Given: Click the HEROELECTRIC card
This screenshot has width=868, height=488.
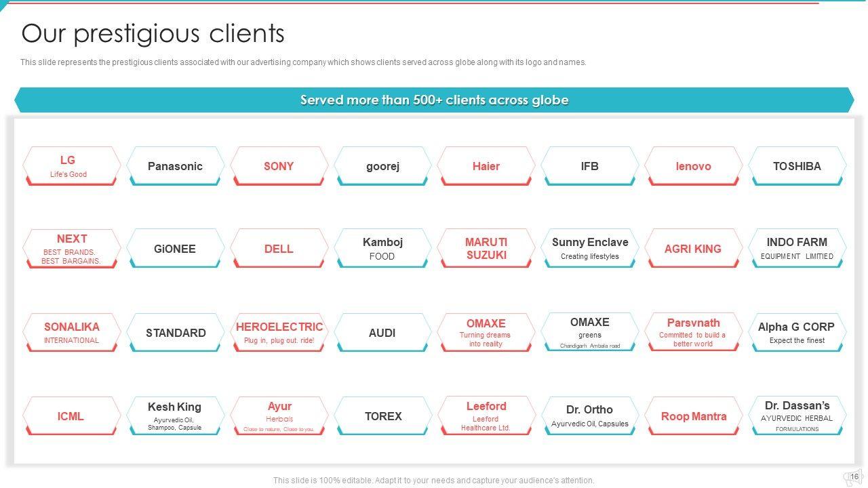Looking at the screenshot, I should tap(279, 333).
